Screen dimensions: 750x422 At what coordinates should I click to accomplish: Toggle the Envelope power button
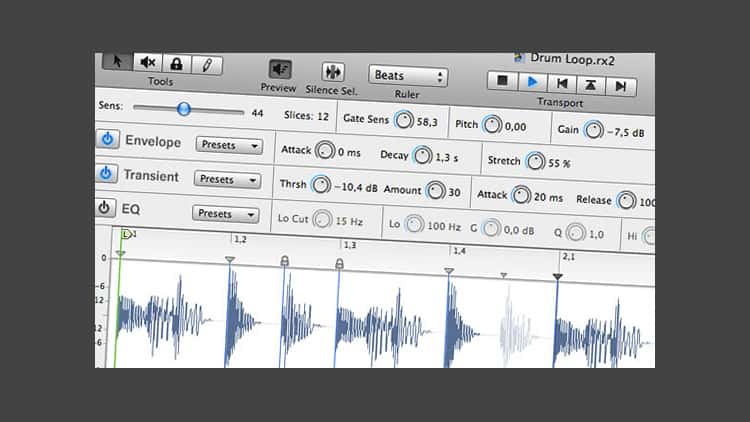point(108,139)
